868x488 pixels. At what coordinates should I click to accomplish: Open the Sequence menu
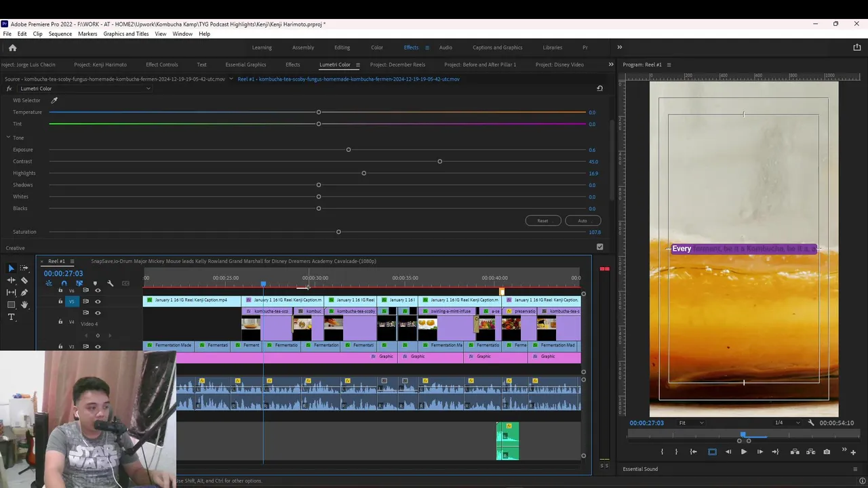point(60,34)
